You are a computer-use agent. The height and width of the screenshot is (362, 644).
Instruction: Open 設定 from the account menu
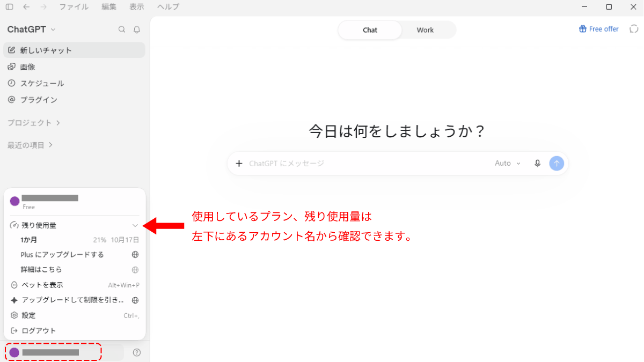pyautogui.click(x=75, y=315)
